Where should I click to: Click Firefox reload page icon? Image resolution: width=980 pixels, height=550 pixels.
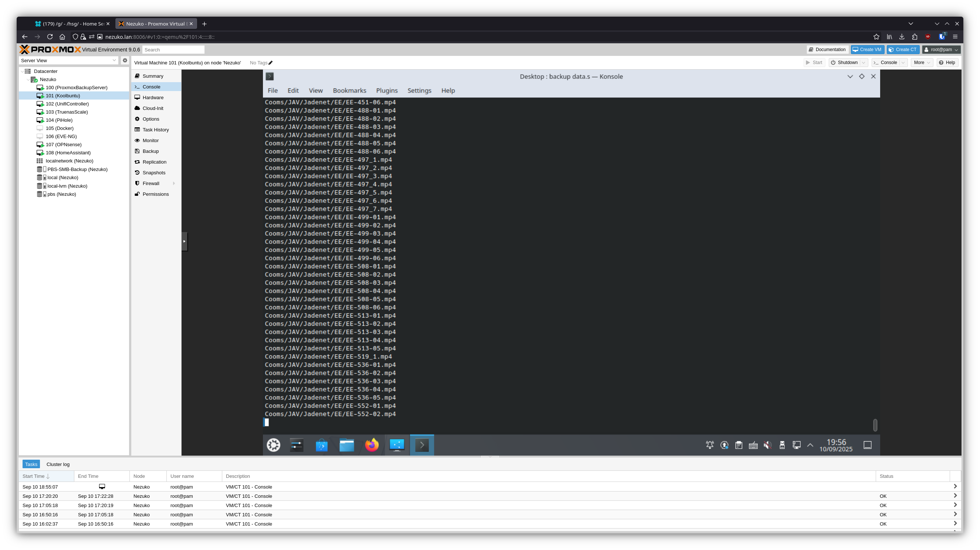[x=50, y=37]
